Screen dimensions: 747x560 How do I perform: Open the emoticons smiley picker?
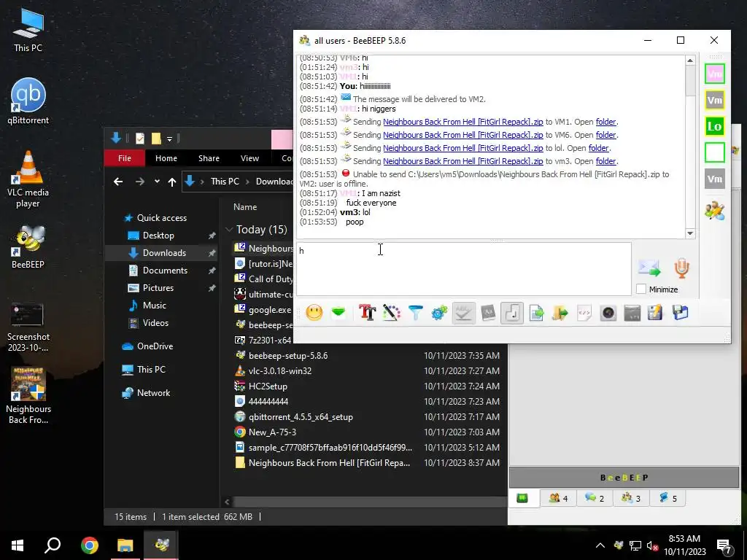(314, 313)
